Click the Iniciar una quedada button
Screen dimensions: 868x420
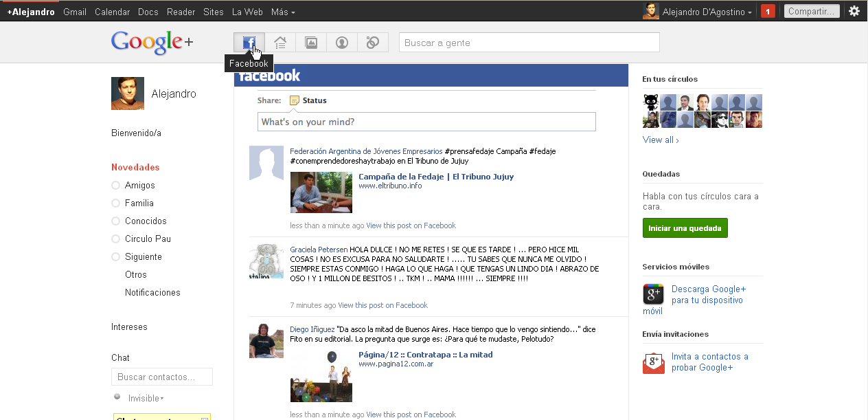point(685,228)
